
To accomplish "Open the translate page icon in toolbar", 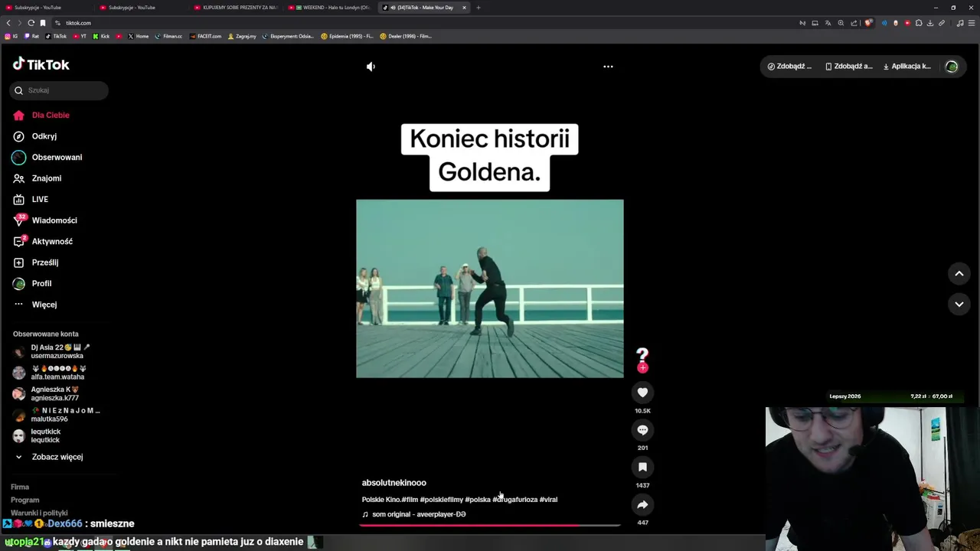I will (x=828, y=23).
